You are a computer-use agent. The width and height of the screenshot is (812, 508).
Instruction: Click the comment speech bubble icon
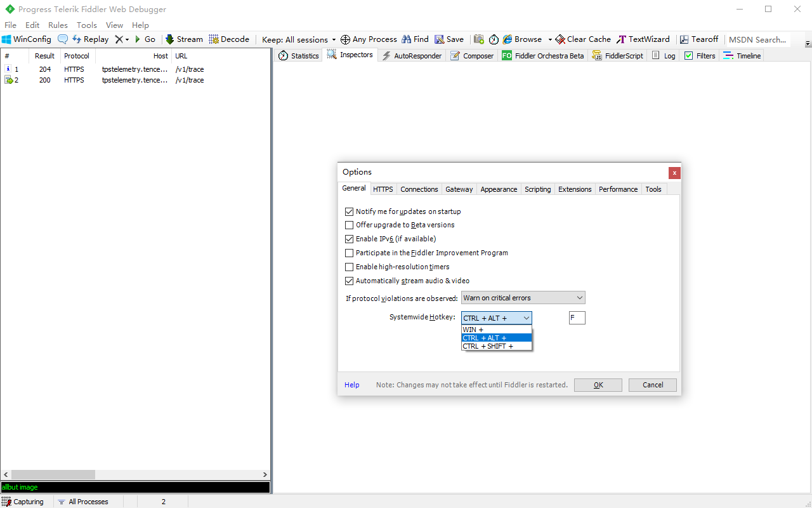pos(63,39)
